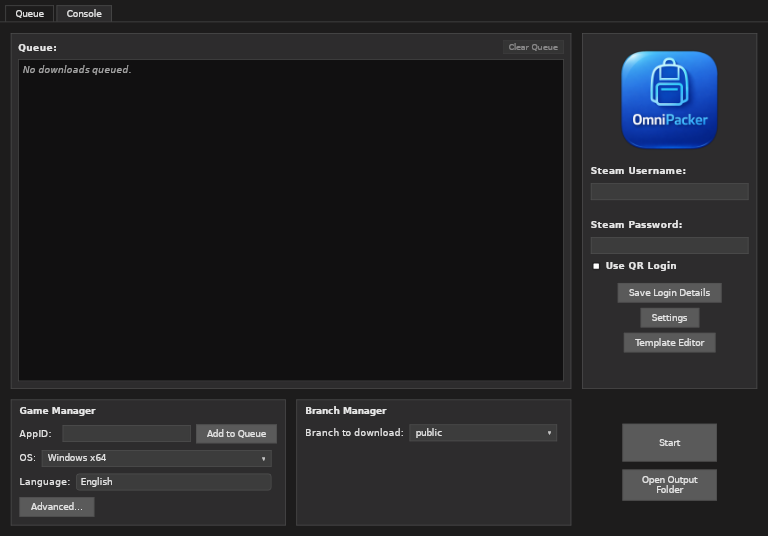Click the 'Branch Manager' heading
This screenshot has height=536, width=768.
pos(346,411)
